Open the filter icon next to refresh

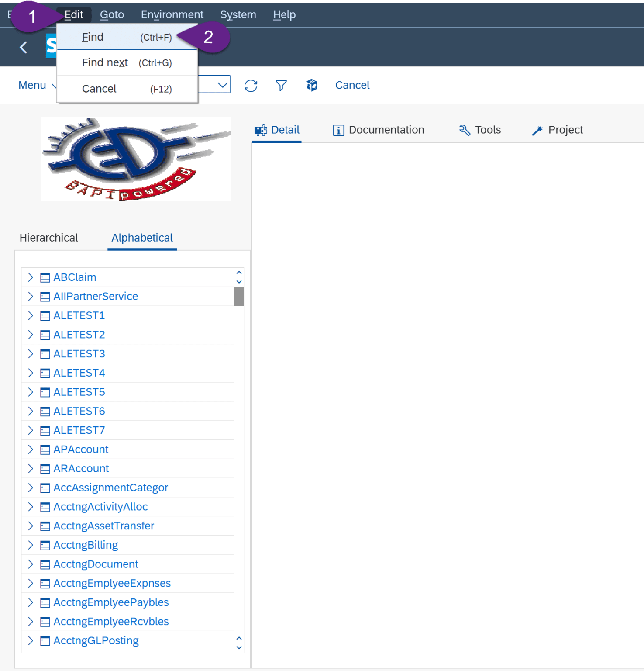[x=281, y=85]
